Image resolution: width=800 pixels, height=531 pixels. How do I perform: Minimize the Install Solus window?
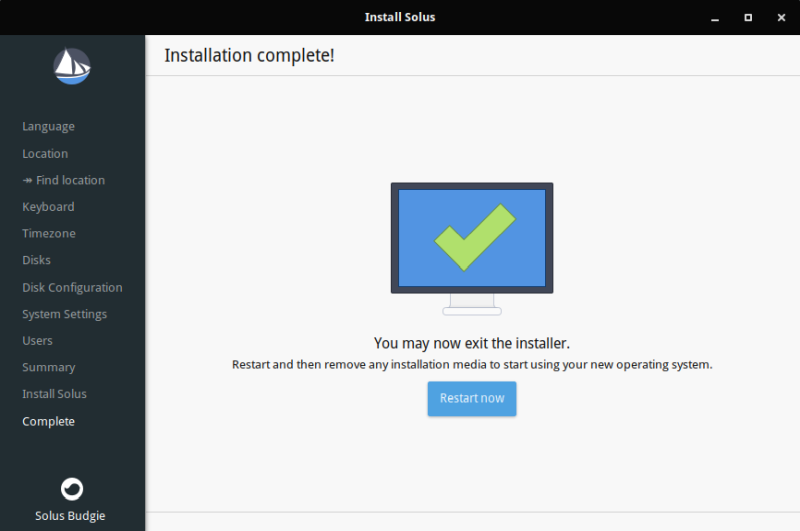[x=715, y=18]
